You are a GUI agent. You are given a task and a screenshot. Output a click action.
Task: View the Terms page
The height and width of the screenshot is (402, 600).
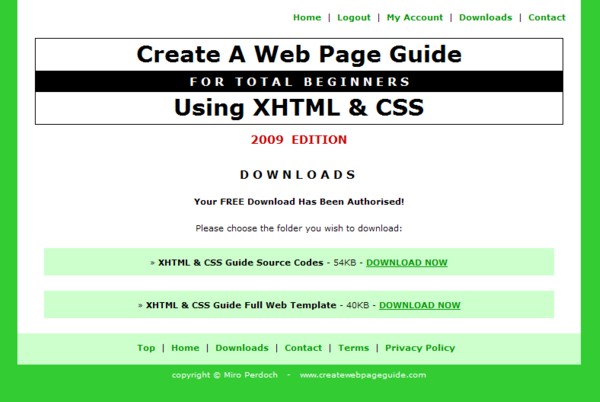tap(353, 348)
